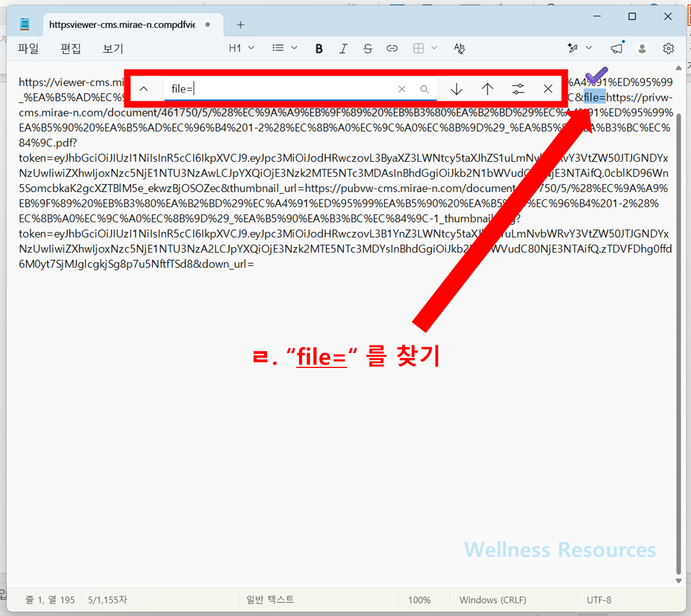The image size is (691, 616).
Task: Maximize the Notepad window
Action: (632, 16)
